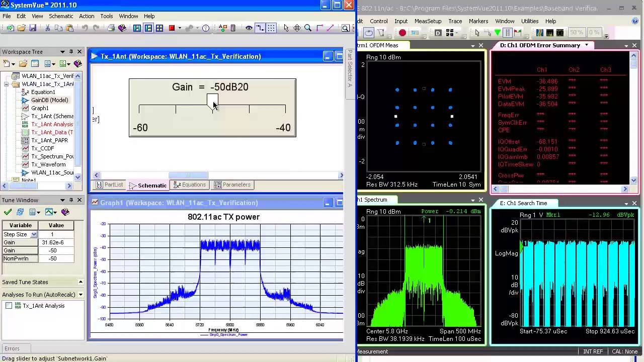
Task: Toggle the wire routing icon next to the eye
Action: click(x=260, y=28)
